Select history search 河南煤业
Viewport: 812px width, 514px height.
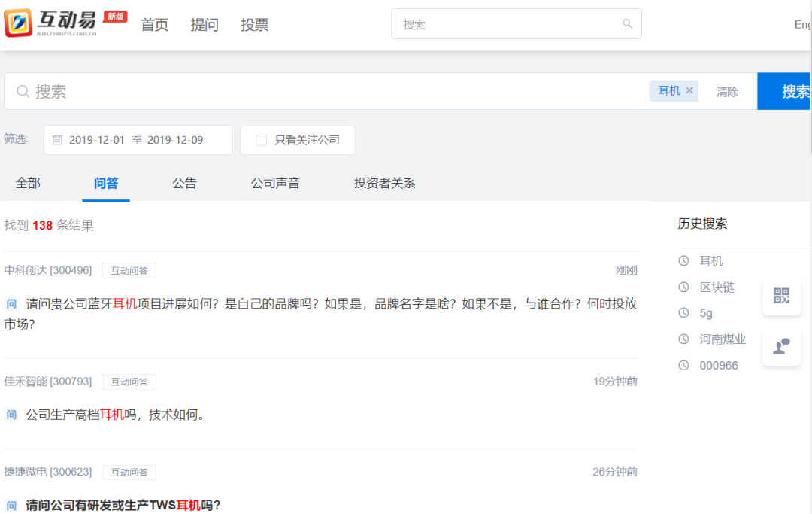(x=723, y=339)
